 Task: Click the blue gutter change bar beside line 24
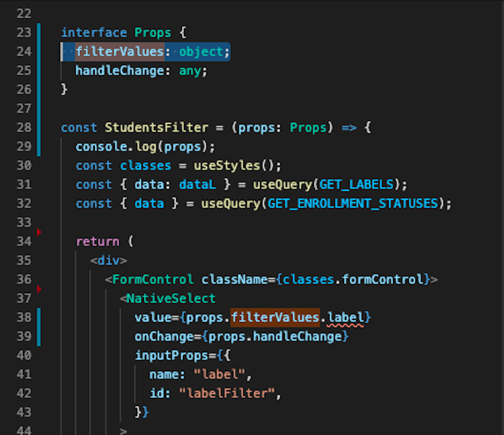(39, 51)
